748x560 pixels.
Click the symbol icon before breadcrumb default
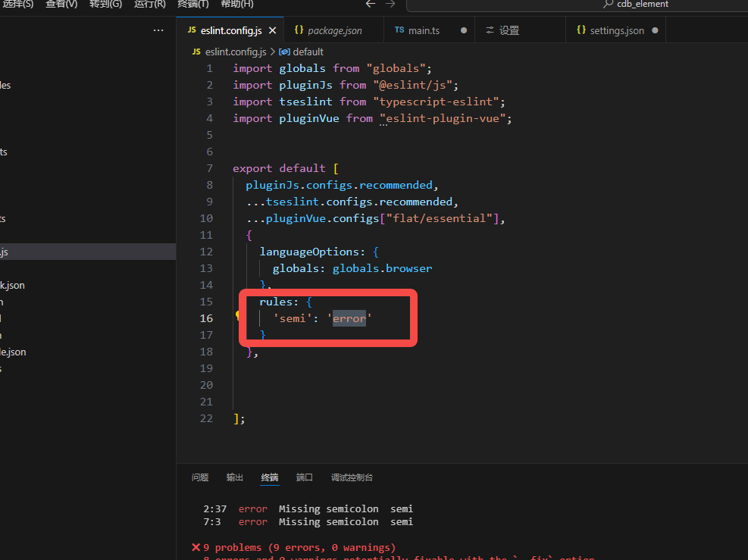point(284,52)
